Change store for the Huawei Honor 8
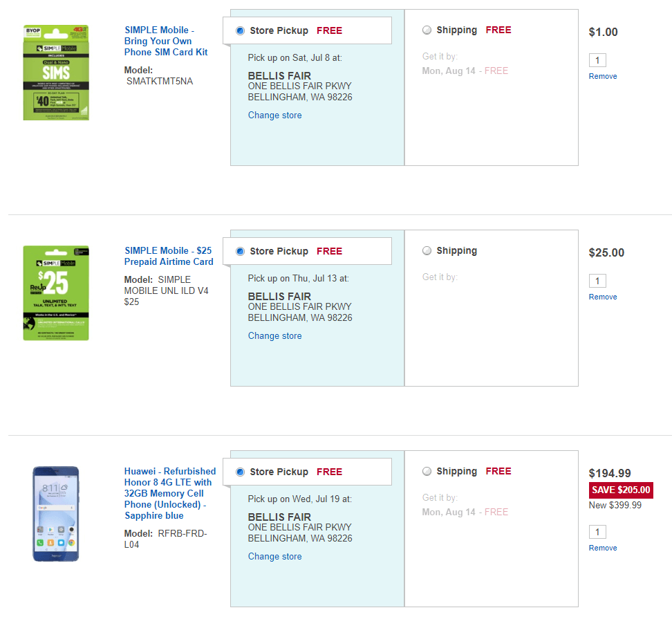This screenshot has width=672, height=619. [274, 557]
